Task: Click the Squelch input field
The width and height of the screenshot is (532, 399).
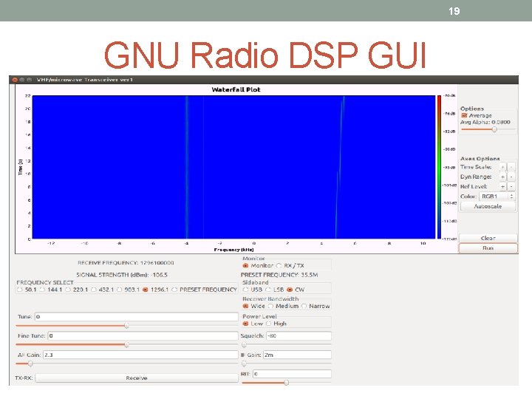Action: 299,336
